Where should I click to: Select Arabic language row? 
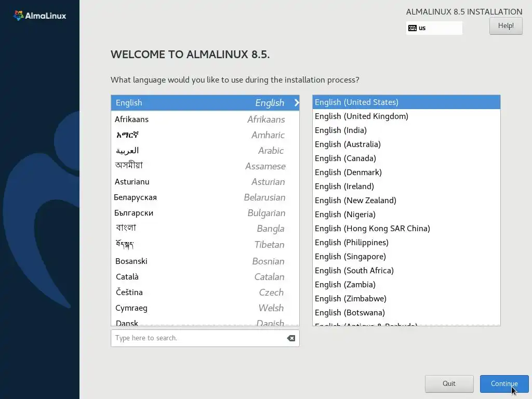pyautogui.click(x=205, y=151)
